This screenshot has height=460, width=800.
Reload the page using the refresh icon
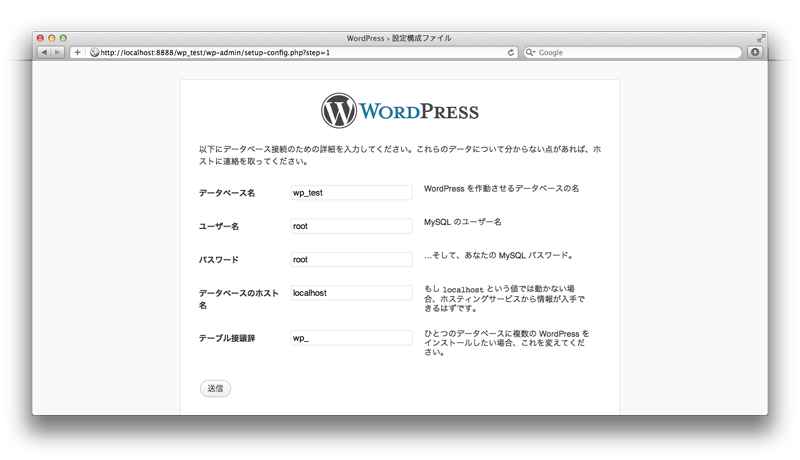click(511, 52)
